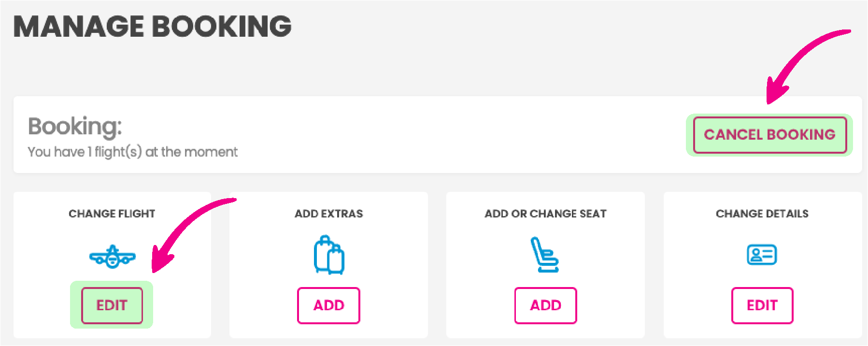Select the Add Extras heading

click(329, 214)
